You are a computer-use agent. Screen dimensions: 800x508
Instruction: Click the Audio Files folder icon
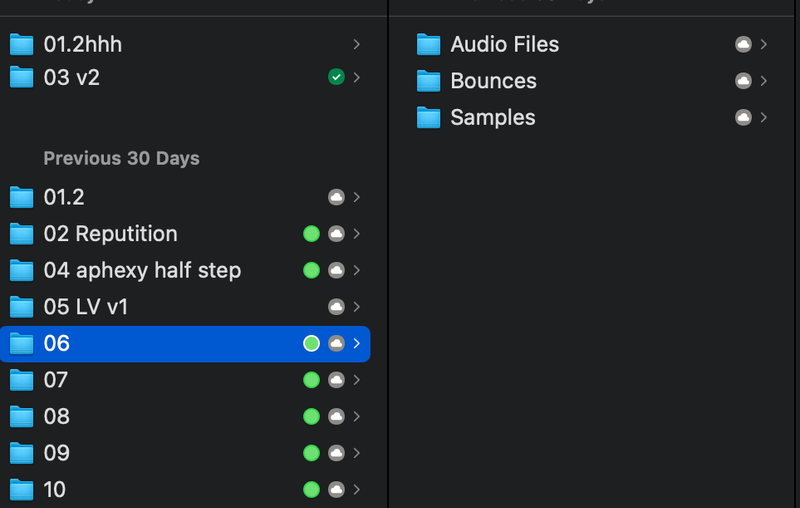coord(428,44)
